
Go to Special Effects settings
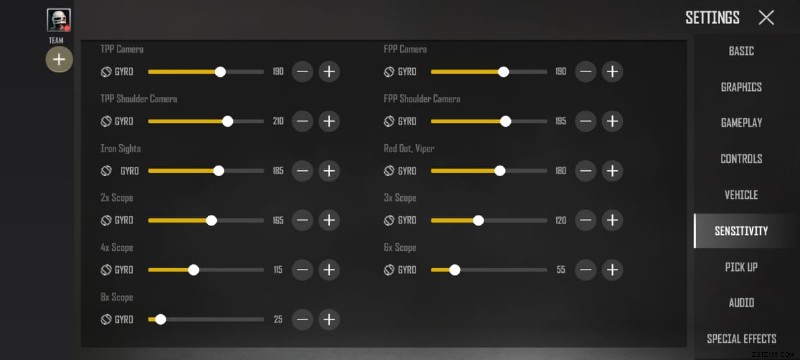741,339
